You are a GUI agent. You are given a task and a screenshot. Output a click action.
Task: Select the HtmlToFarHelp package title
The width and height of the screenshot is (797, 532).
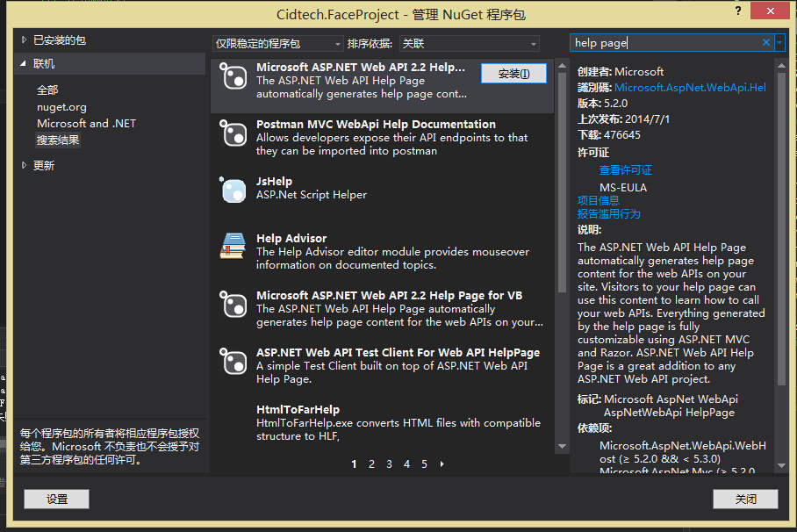[298, 409]
